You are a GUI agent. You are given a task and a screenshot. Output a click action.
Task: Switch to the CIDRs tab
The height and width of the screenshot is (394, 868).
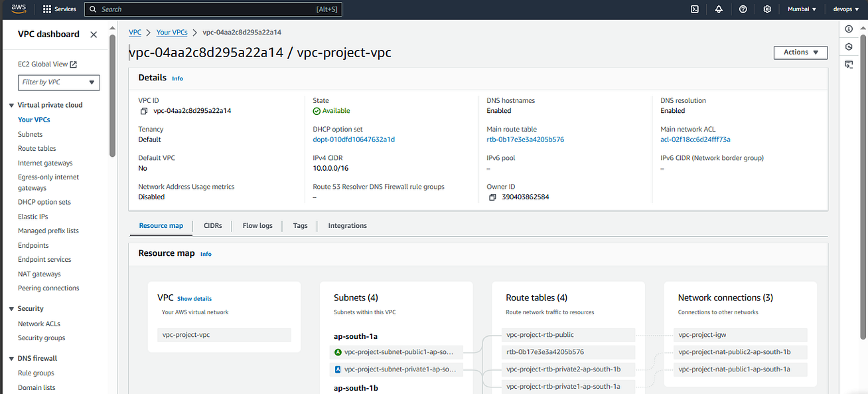[213, 226]
